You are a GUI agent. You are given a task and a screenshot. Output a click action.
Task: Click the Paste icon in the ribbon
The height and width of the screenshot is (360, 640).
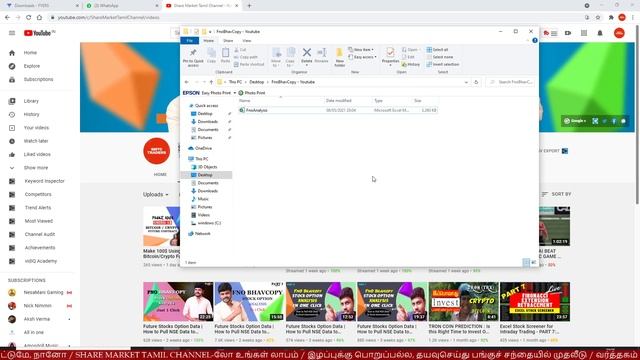pos(225,56)
